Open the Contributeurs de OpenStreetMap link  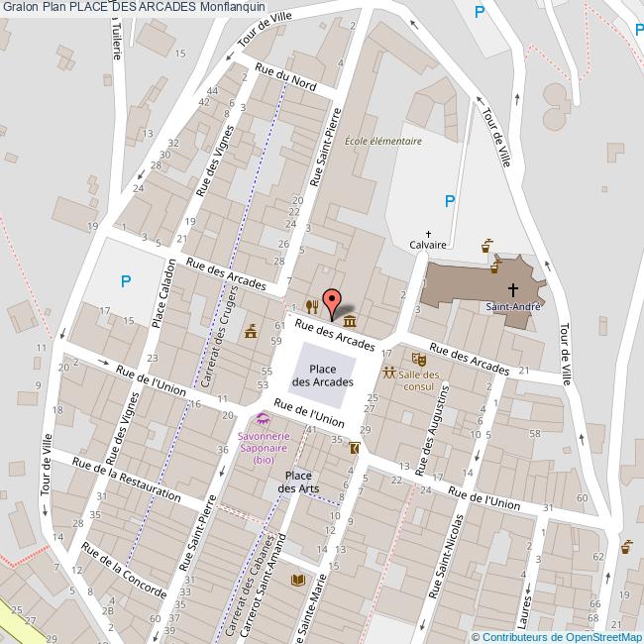click(556, 636)
